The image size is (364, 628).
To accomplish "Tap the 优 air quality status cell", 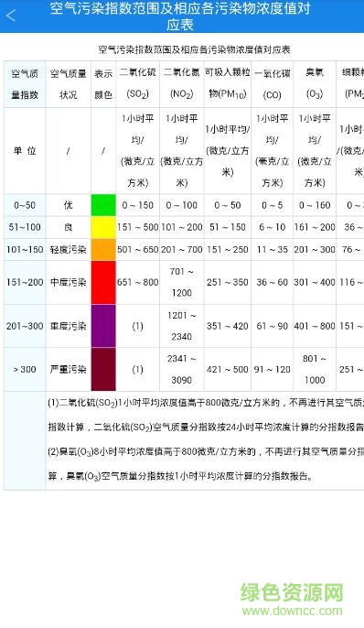I will [x=69, y=205].
